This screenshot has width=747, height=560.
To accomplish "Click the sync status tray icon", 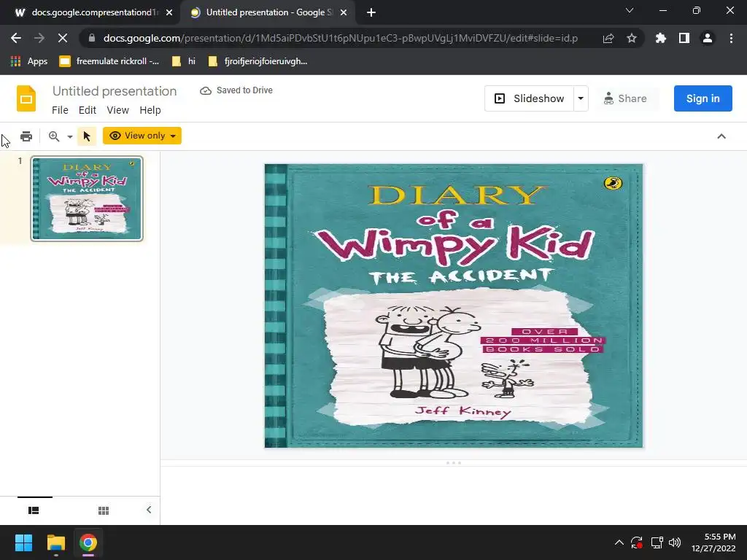I will pos(637,542).
